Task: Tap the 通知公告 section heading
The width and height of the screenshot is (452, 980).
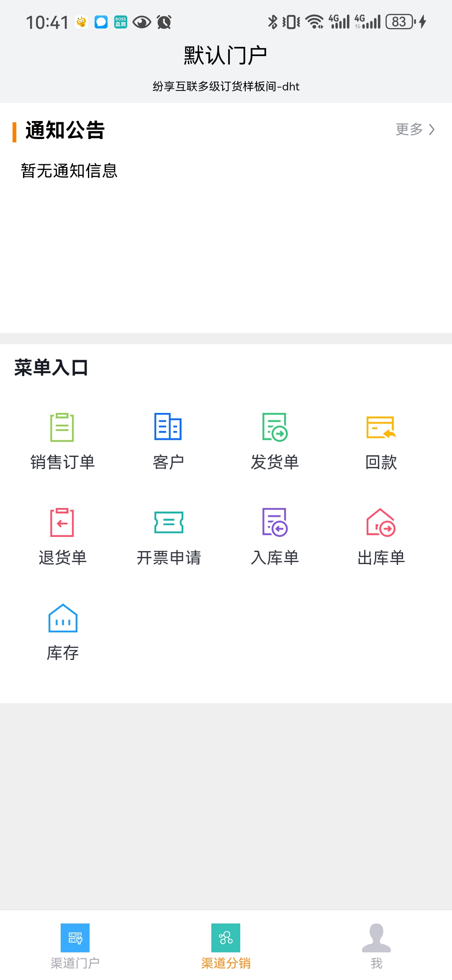Action: tap(65, 130)
